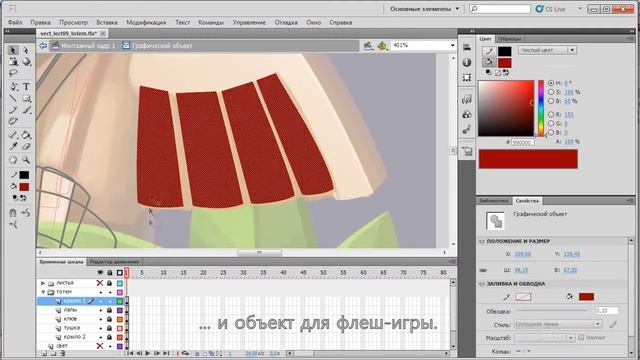The image size is (640, 360).
Task: Select the Text tool
Action: [x=26, y=87]
